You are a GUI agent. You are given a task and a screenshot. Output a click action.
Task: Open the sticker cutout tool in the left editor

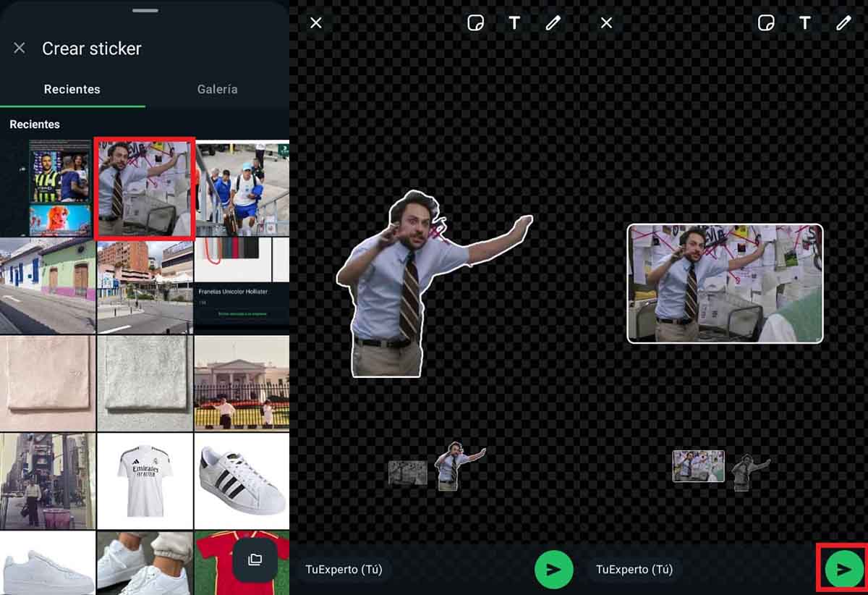point(475,22)
